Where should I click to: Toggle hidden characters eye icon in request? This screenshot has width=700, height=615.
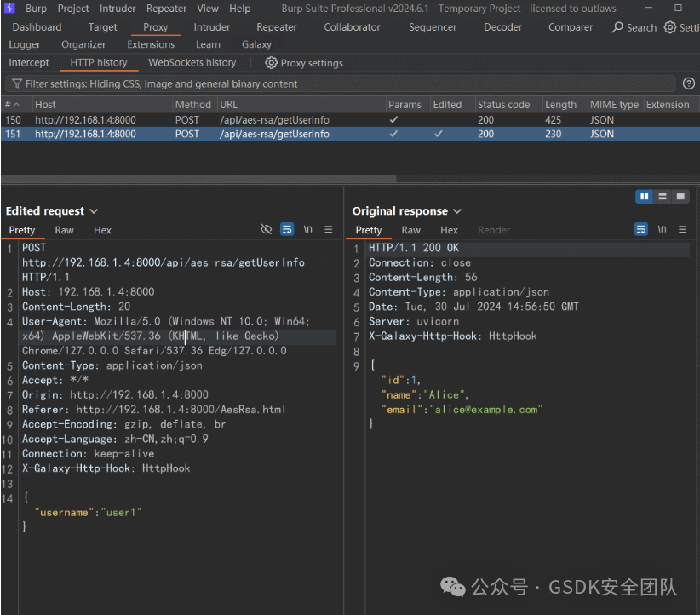click(x=266, y=229)
